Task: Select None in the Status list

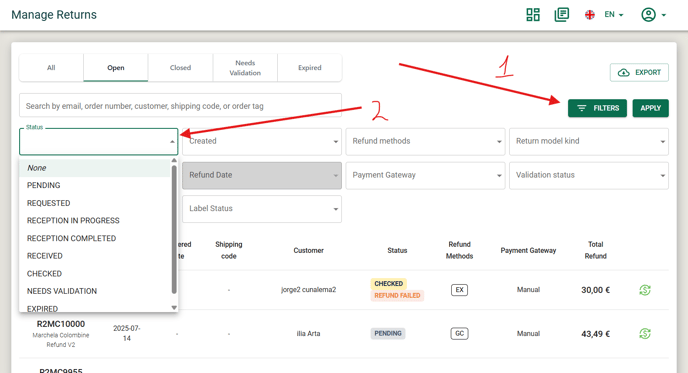Action: pyautogui.click(x=95, y=168)
